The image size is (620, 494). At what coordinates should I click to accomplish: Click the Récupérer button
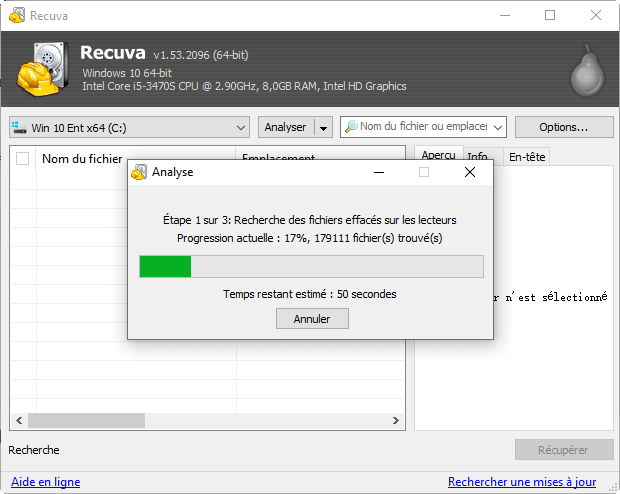(x=564, y=450)
